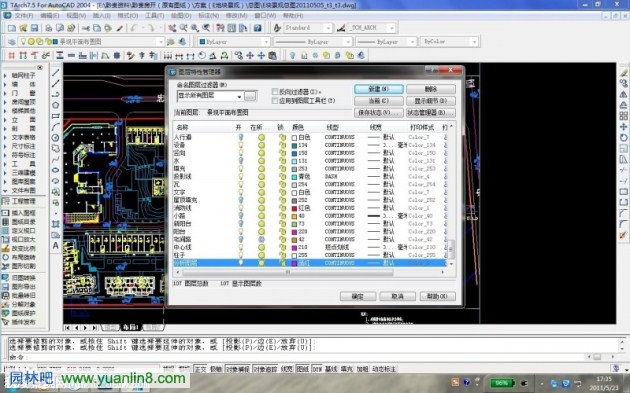Open the layer dropdown in the toolbar

[160, 42]
